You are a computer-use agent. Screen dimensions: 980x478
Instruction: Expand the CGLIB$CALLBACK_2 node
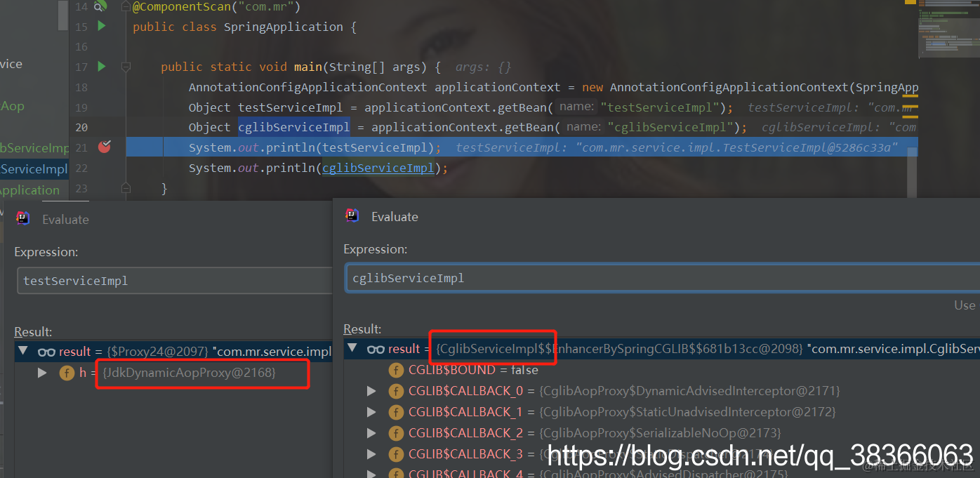pyautogui.click(x=372, y=433)
